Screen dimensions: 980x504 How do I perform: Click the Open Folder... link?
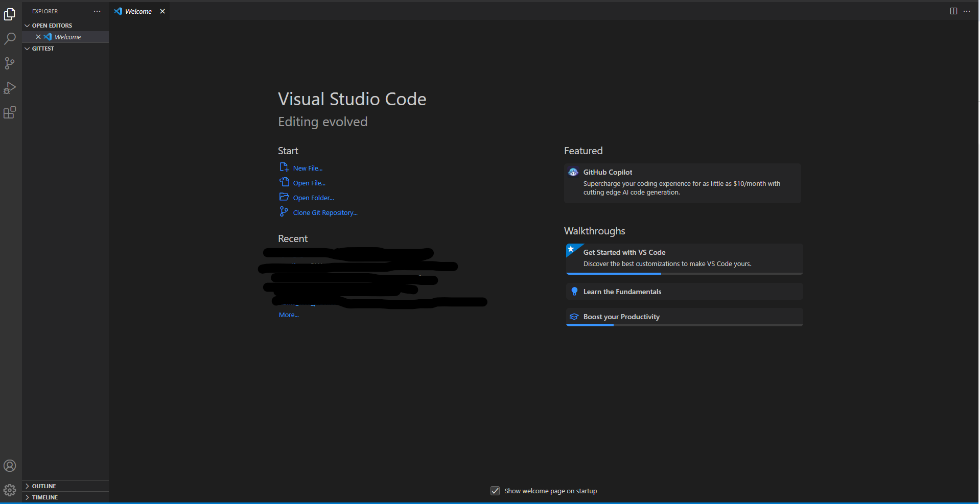[x=313, y=198]
